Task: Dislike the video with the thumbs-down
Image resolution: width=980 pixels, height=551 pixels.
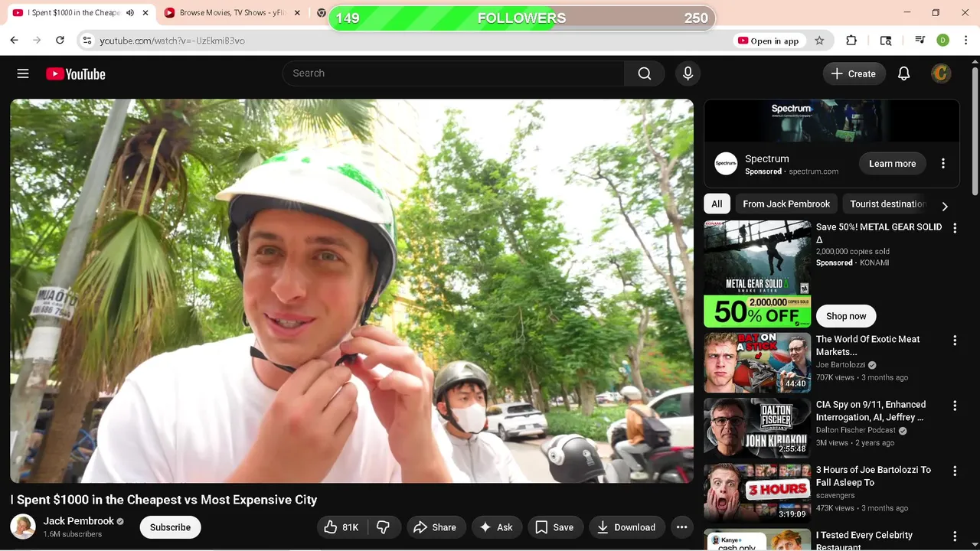Action: pos(384,527)
